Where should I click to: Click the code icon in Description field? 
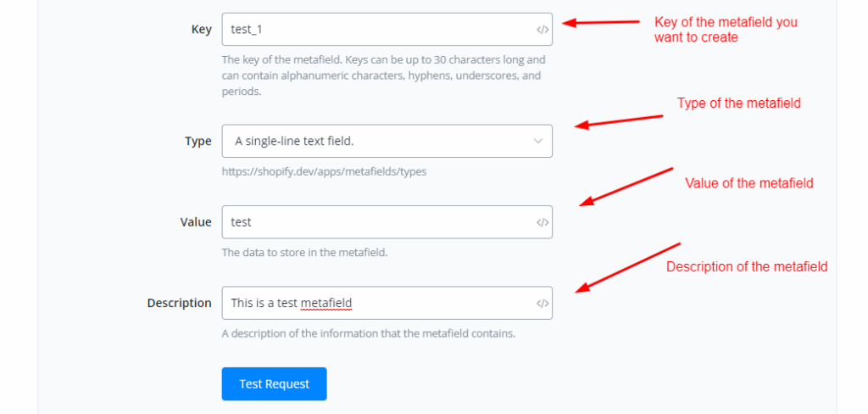point(542,303)
